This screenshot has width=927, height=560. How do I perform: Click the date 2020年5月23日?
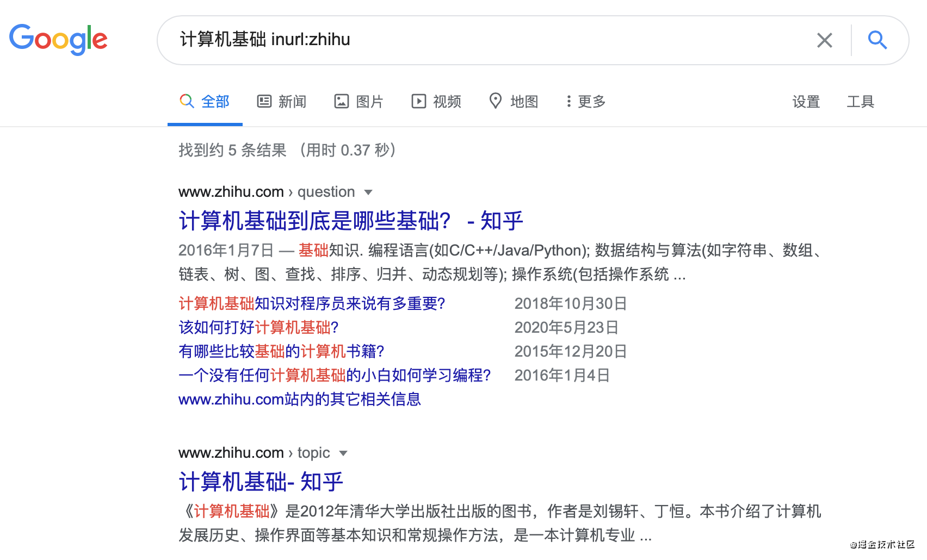pyautogui.click(x=566, y=327)
